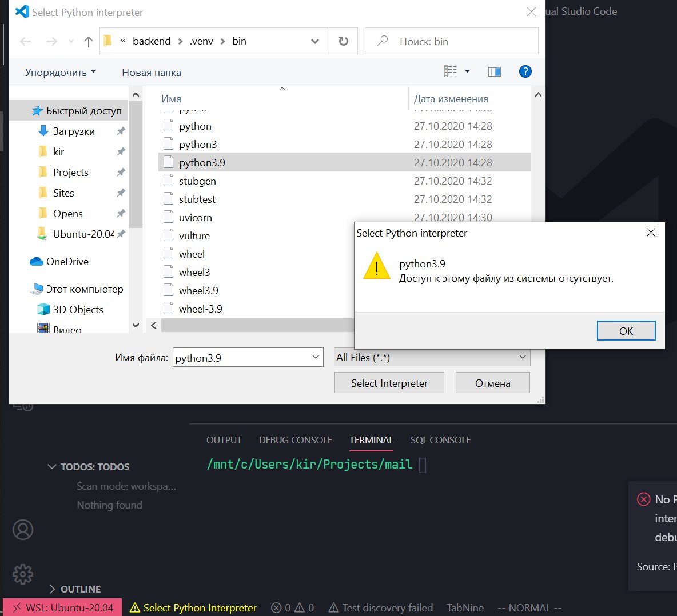Expand the filename history dropdown

[x=316, y=357]
